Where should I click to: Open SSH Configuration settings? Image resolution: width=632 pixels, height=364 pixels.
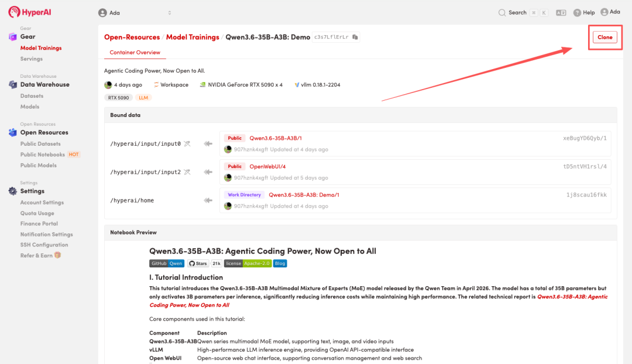tap(44, 245)
